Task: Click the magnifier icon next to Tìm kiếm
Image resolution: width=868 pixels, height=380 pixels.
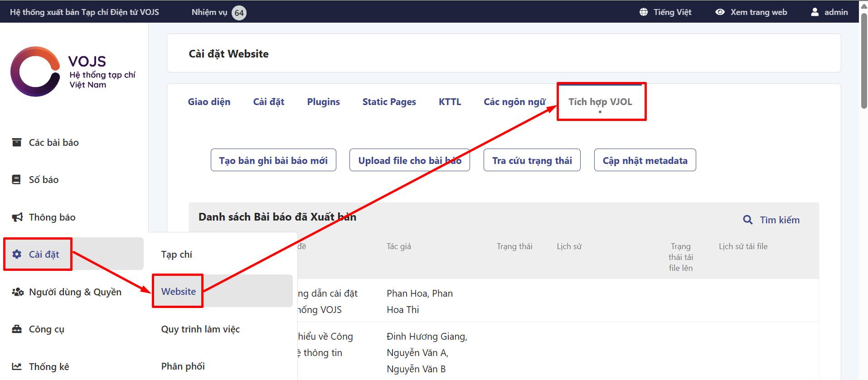Action: pos(747,220)
